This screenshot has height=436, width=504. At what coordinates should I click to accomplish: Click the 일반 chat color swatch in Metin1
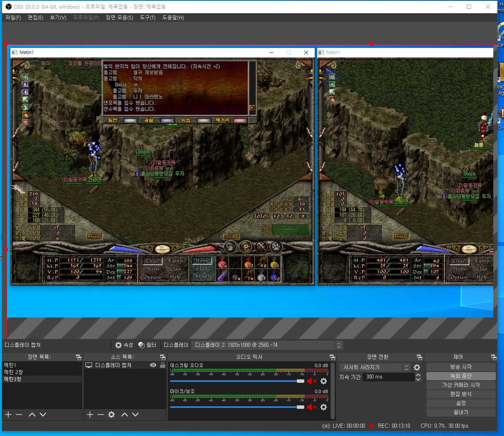(x=131, y=121)
